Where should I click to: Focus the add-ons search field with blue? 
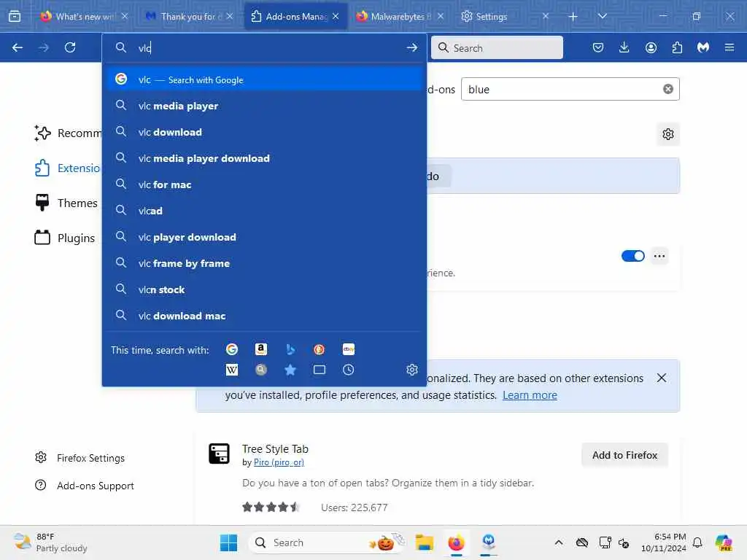click(570, 89)
